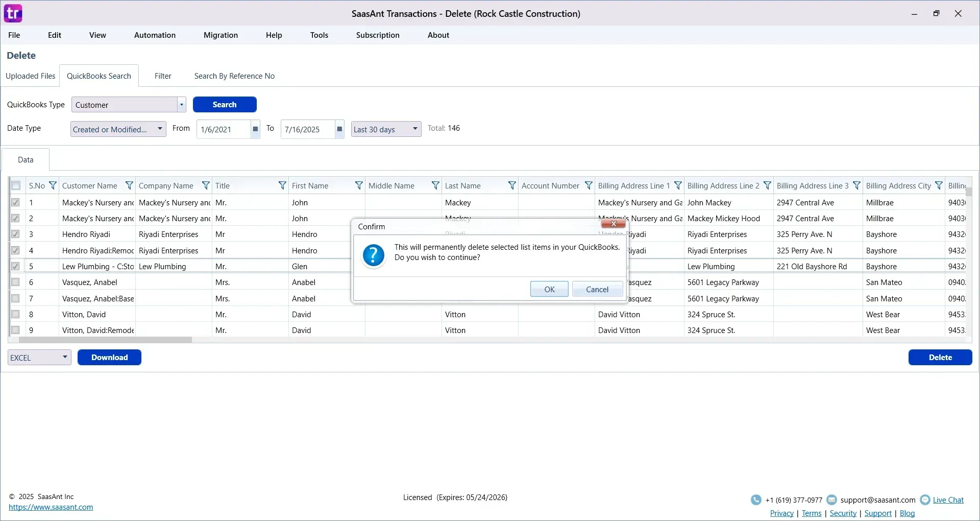Open filter icon on Billing Address City

(x=939, y=185)
